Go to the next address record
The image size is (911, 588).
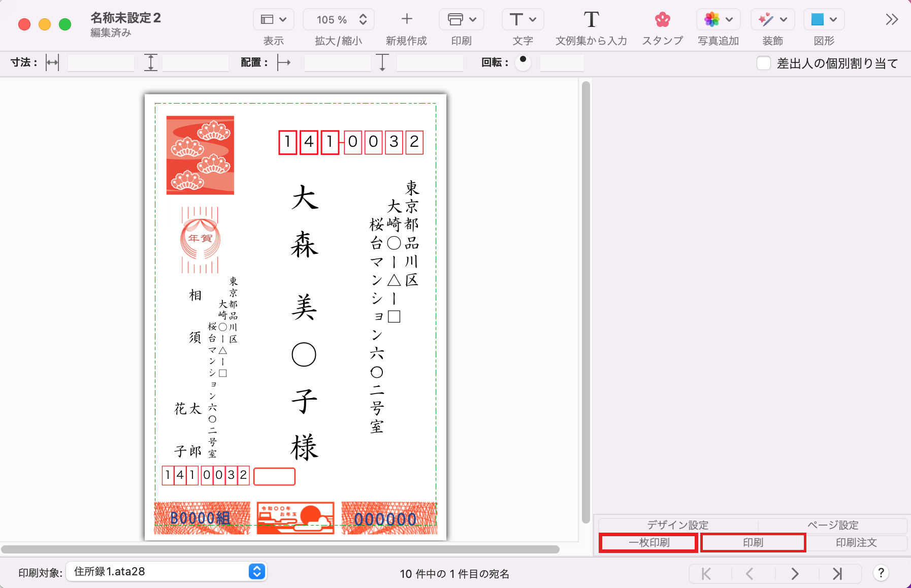[795, 574]
